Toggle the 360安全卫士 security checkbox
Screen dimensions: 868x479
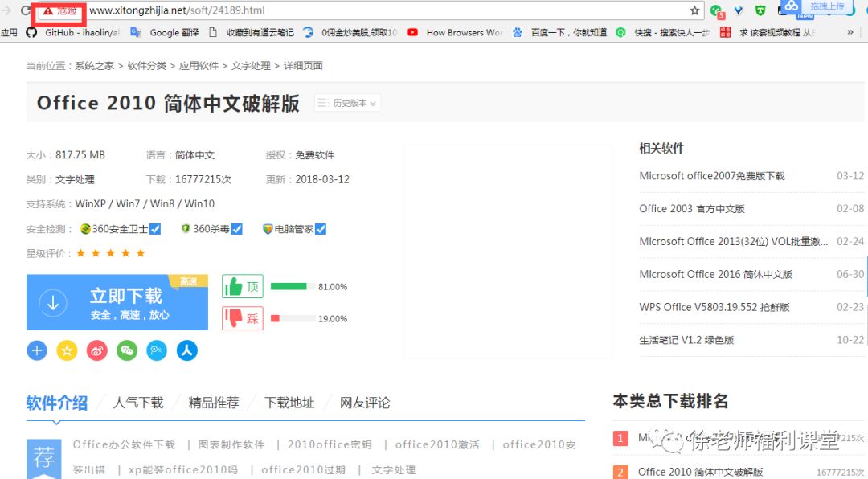point(156,228)
